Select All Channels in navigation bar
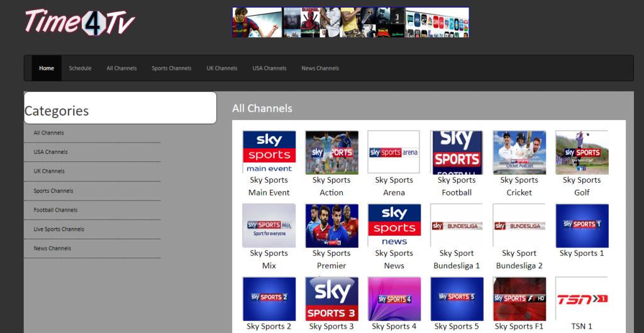The image size is (644, 333). tap(121, 68)
